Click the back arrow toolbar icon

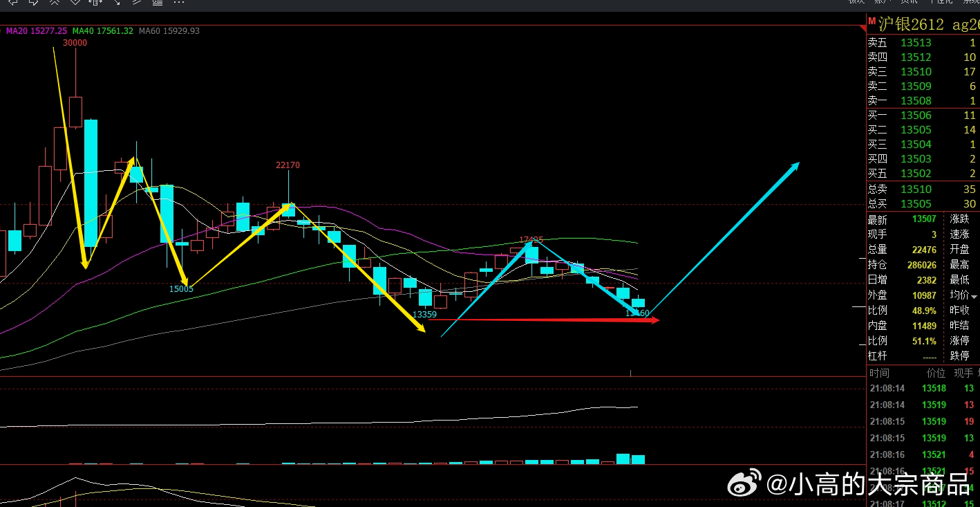(12, 2)
